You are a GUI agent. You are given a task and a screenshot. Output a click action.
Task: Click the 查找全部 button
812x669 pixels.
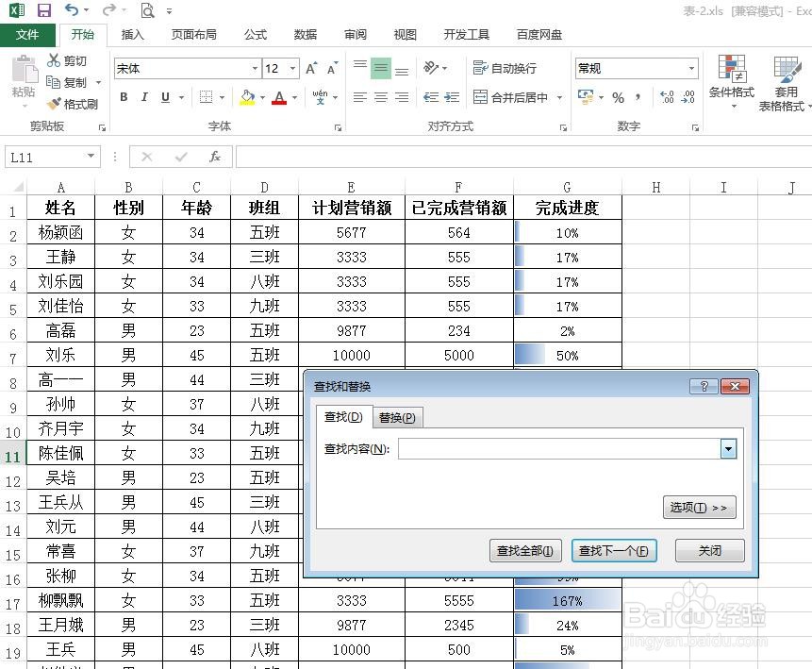tap(524, 550)
